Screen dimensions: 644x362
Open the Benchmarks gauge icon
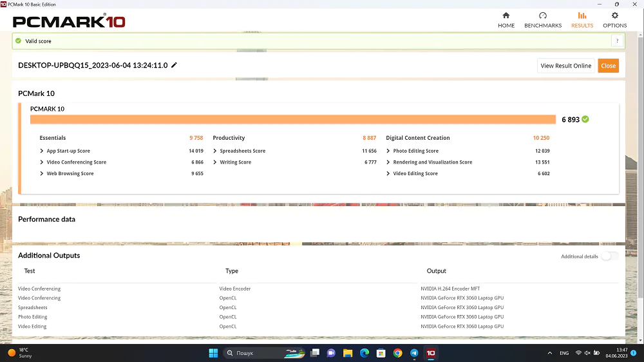542,15
